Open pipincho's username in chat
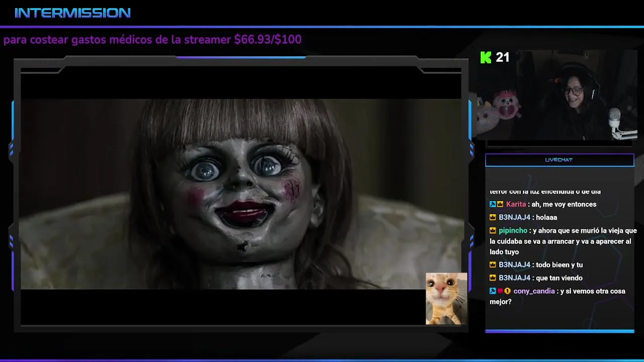 click(x=513, y=230)
